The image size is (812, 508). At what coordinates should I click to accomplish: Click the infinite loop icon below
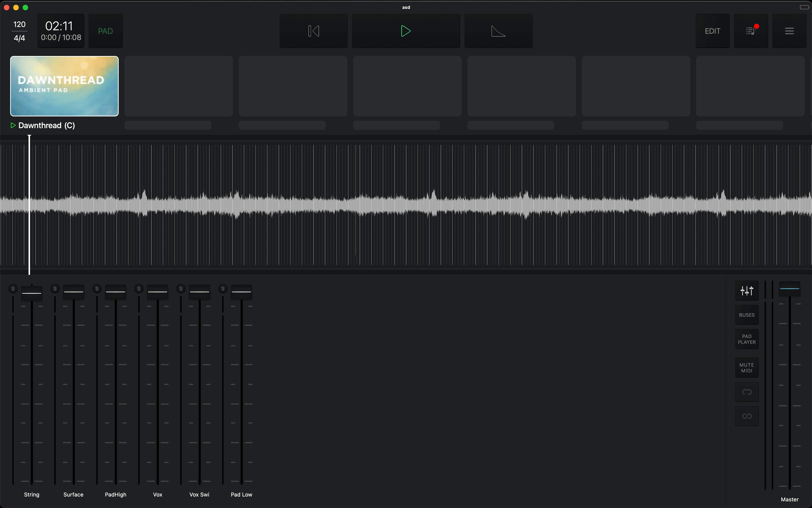click(746, 416)
